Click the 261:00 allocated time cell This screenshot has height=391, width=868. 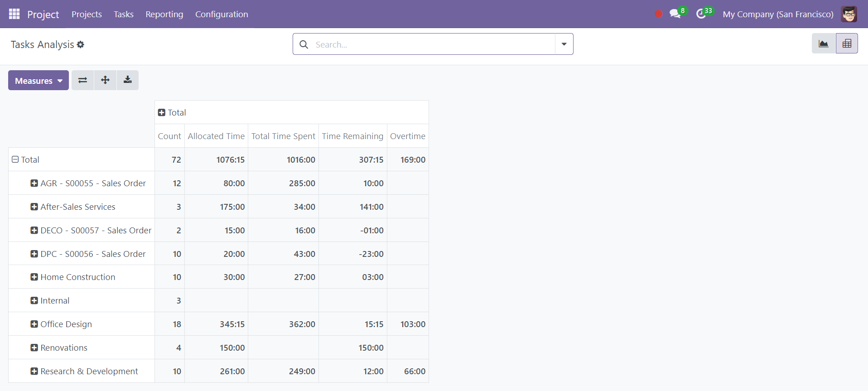pyautogui.click(x=216, y=371)
